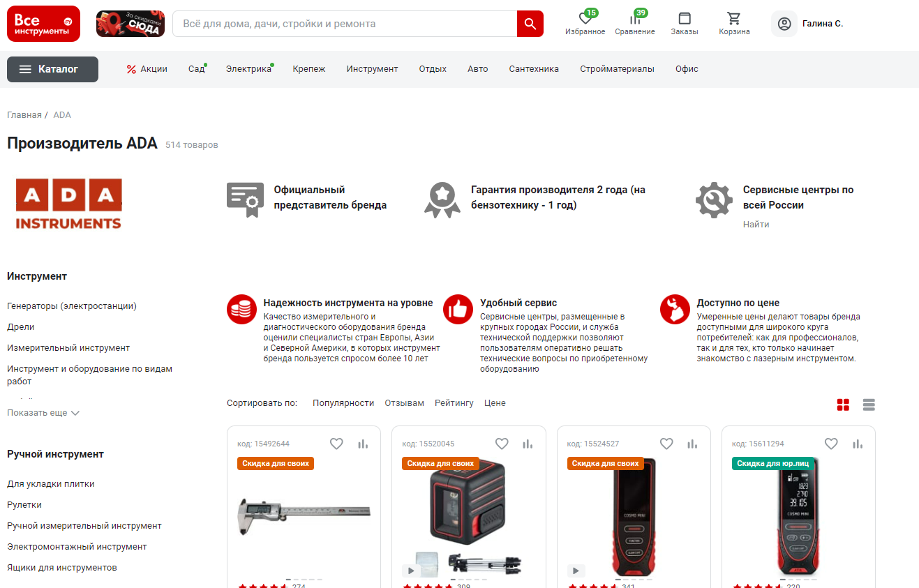Switch to list view
Viewport: 919px width, 588px height.
869,405
